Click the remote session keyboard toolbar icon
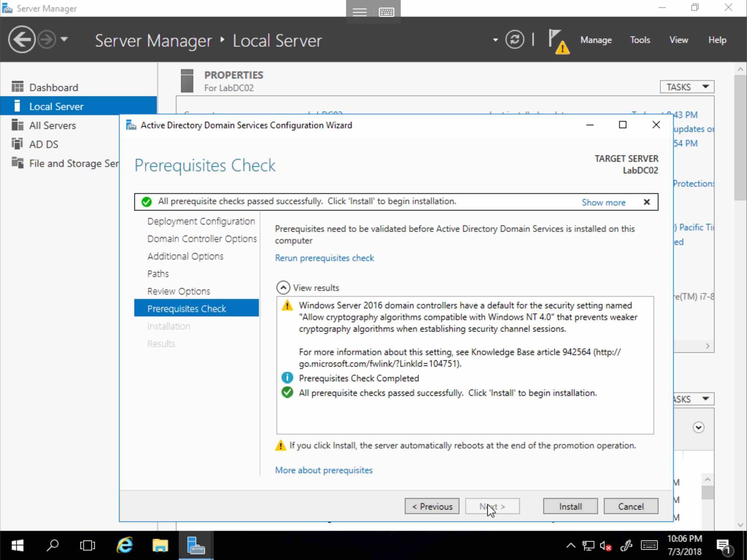This screenshot has width=747, height=560. click(x=386, y=12)
